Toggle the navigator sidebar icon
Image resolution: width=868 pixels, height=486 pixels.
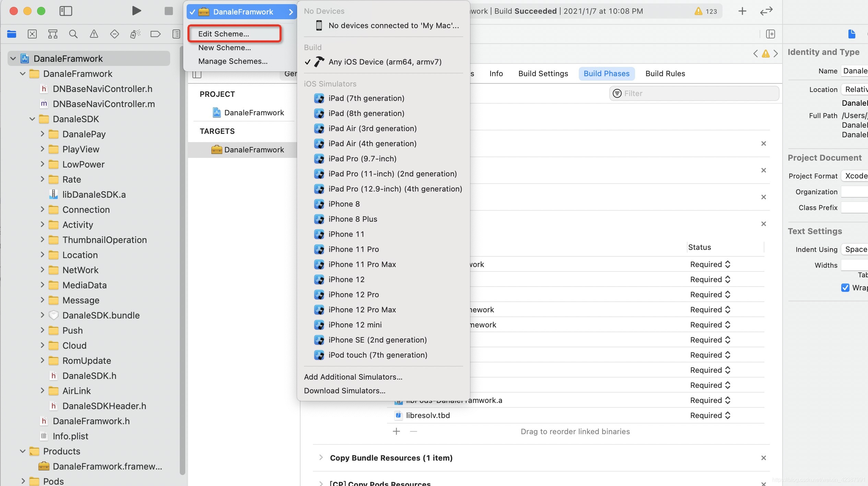pyautogui.click(x=66, y=11)
